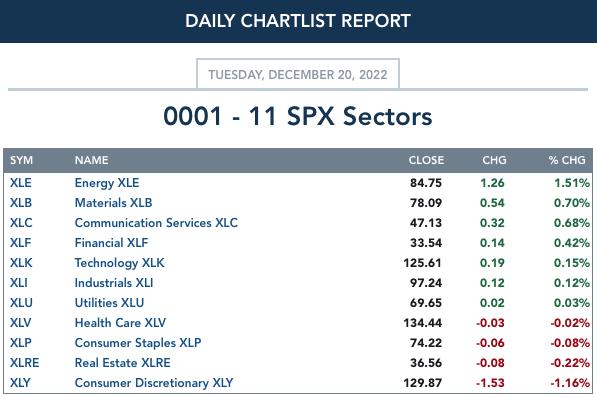Open the XLE symbol link
This screenshot has height=398, width=597.
21,183
